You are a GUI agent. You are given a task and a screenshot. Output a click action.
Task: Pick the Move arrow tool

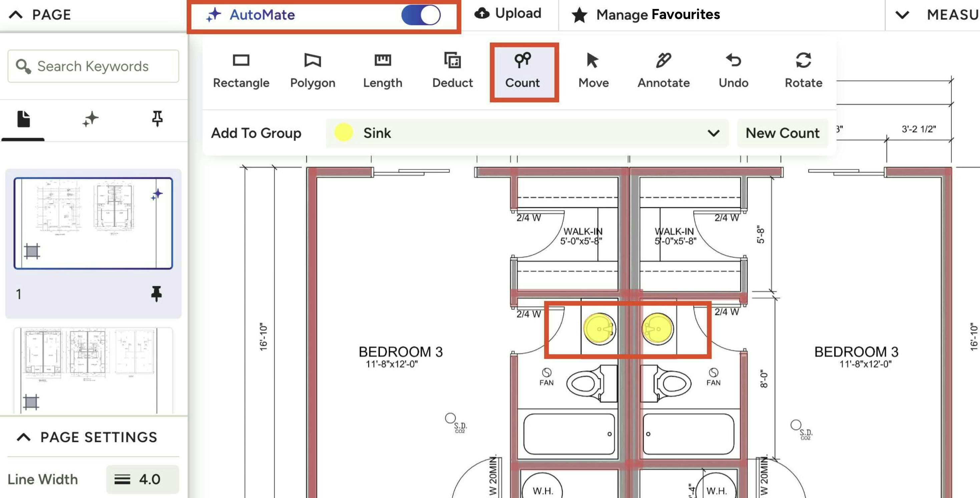tap(593, 71)
